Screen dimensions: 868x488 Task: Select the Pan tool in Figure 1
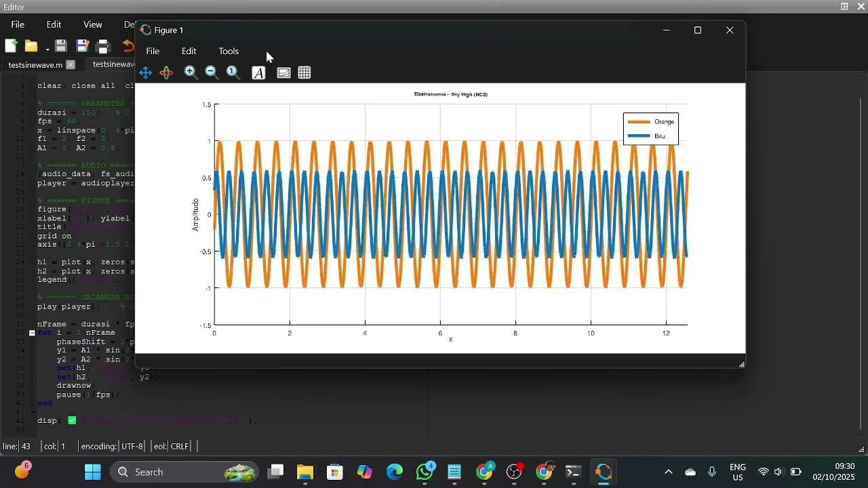tap(145, 73)
